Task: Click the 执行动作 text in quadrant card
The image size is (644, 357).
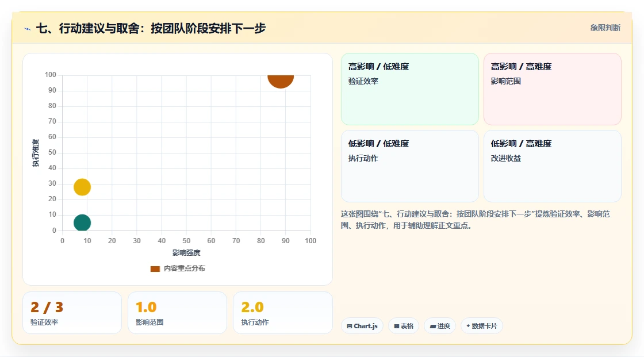Action: point(363,158)
